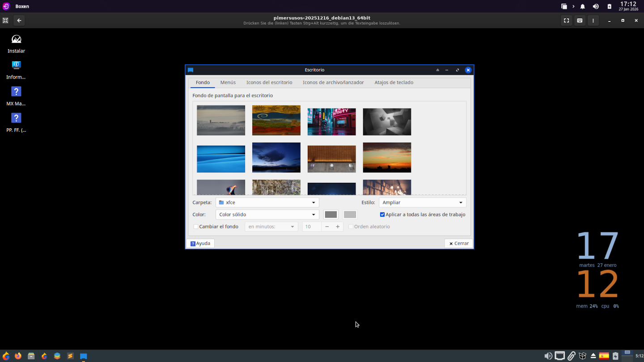Click the Spanish flag keyboard layout icon
Image resolution: width=644 pixels, height=362 pixels.
point(604,356)
